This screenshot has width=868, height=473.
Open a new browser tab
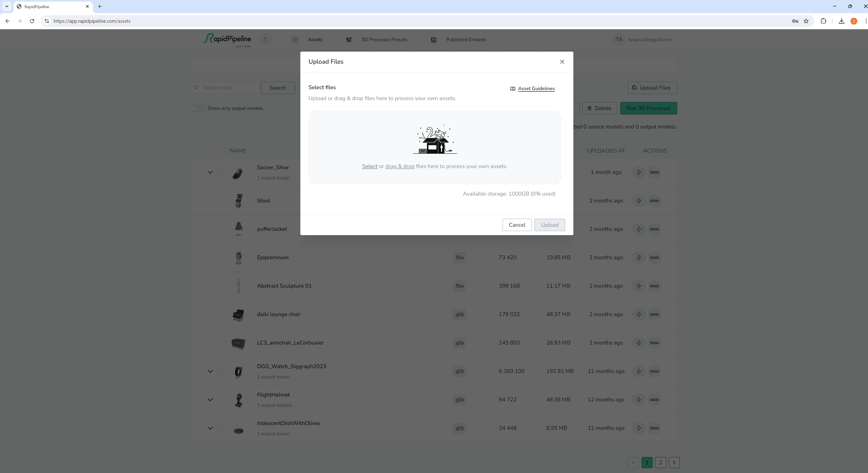(x=99, y=6)
